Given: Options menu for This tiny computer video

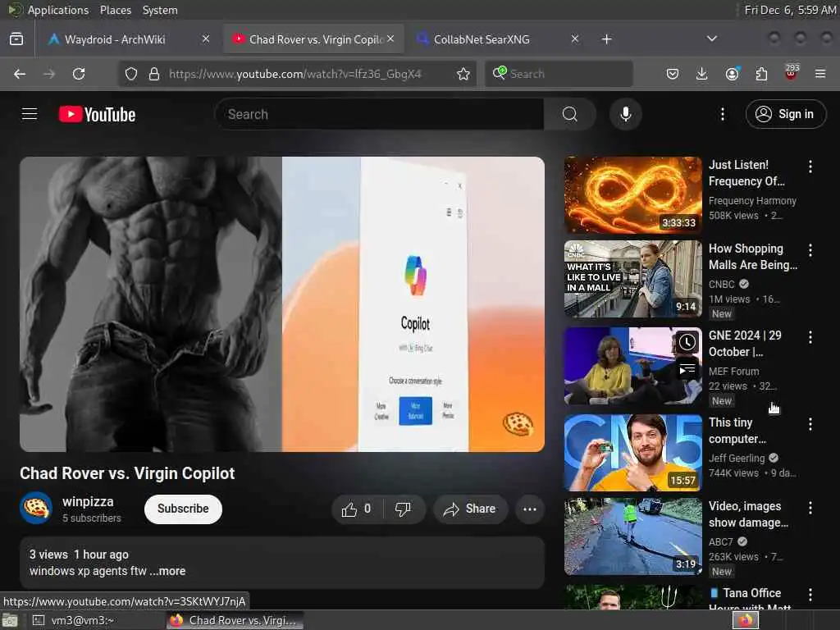Looking at the screenshot, I should pos(810,424).
